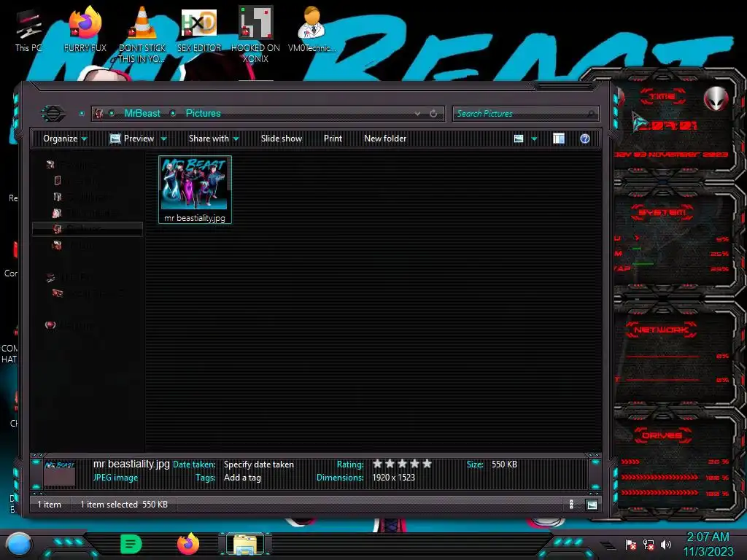Click the SYSTEM widget header on desktop
This screenshot has width=747, height=560.
pos(661,212)
